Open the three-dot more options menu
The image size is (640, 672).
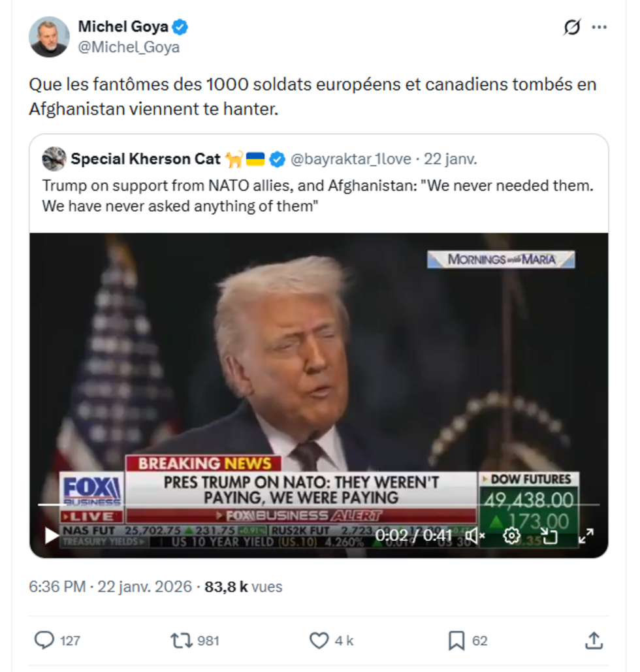599,28
